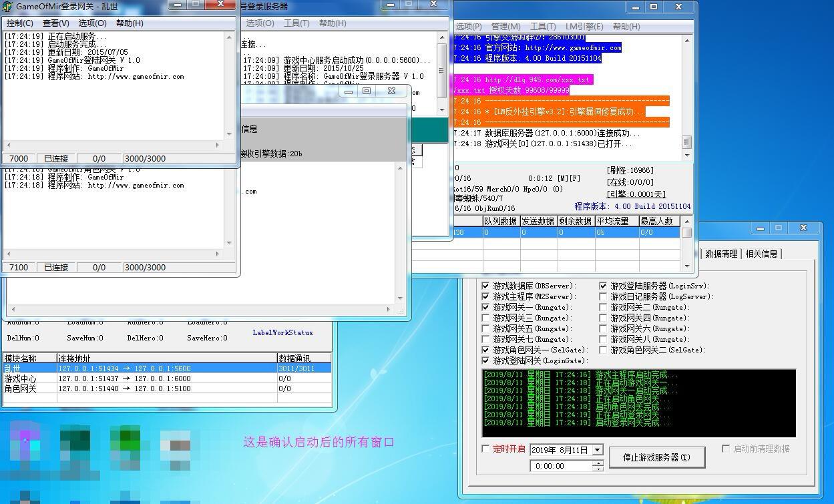Screen dimensions: 834x504
Task: Click the [刷怪:16966] status label
Action: (630, 170)
